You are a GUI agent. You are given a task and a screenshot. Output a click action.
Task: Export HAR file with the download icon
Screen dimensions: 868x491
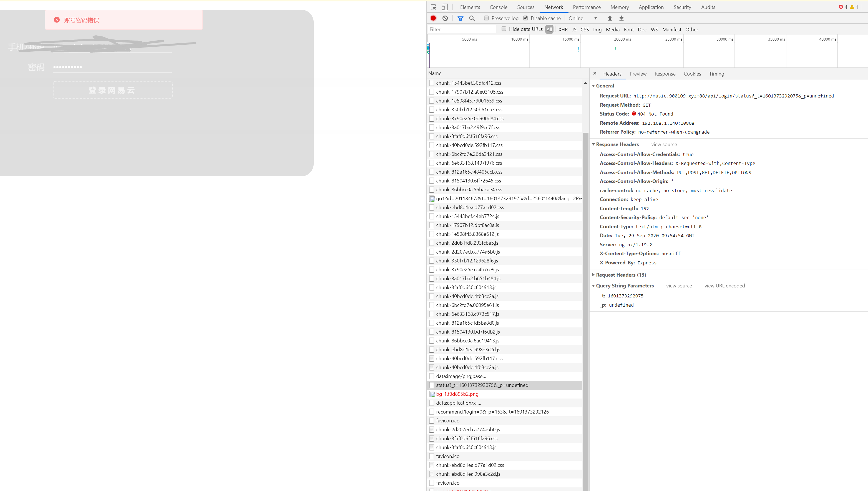(x=621, y=18)
